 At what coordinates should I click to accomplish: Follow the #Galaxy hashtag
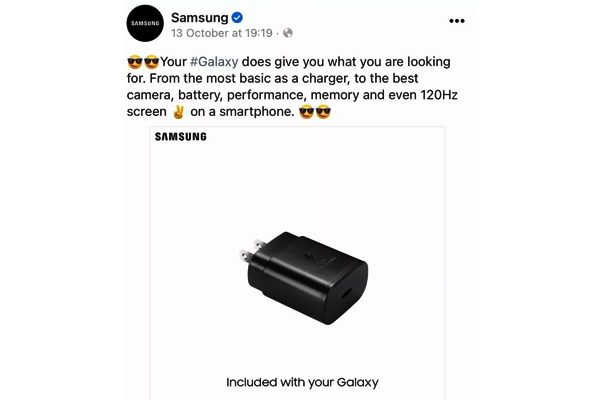[214, 62]
